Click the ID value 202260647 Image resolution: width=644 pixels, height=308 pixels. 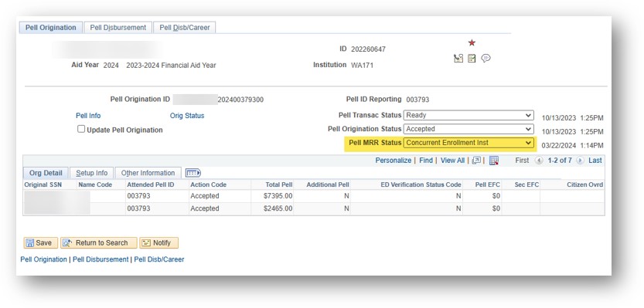pos(368,49)
